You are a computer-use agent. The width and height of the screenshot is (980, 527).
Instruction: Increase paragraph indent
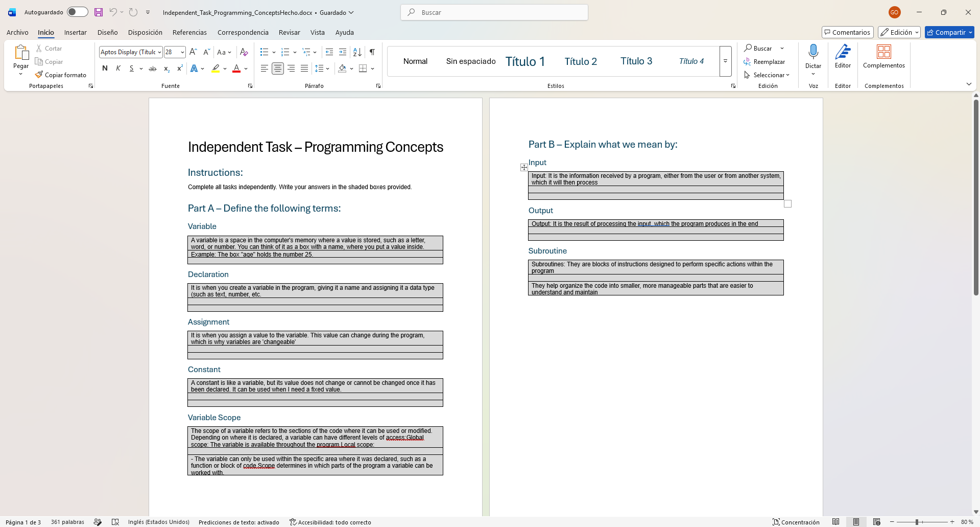pyautogui.click(x=343, y=52)
